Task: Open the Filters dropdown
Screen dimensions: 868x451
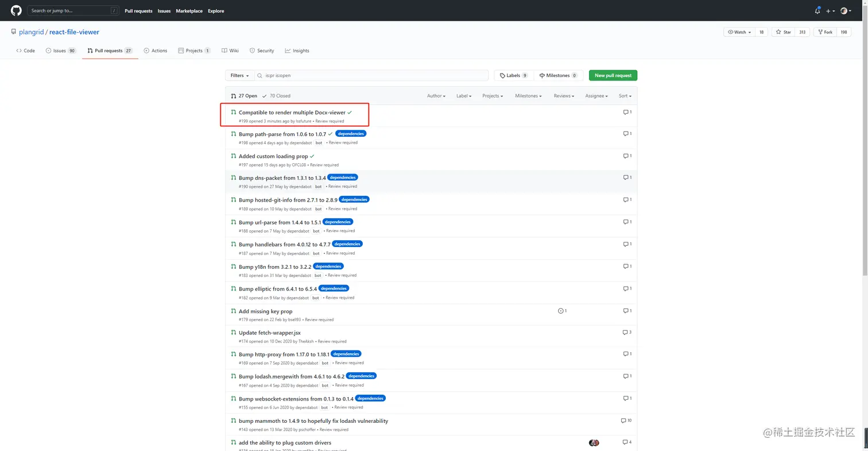Action: coord(240,75)
